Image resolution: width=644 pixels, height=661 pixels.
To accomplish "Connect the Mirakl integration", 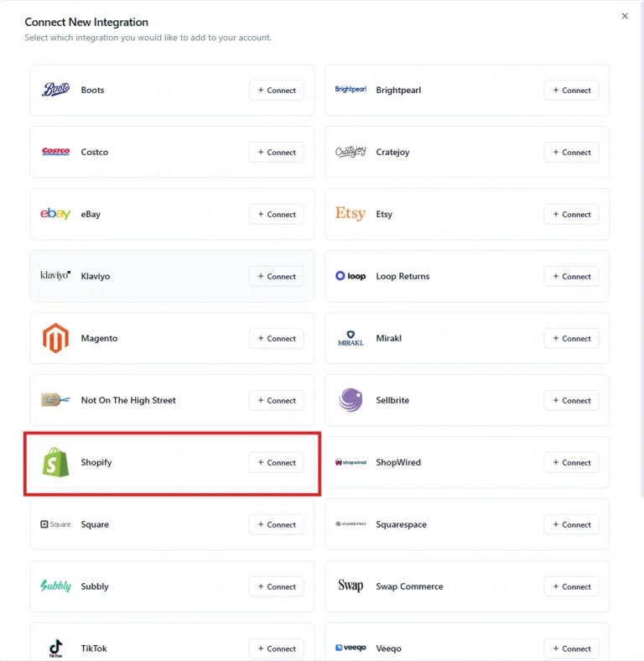I will tap(572, 339).
